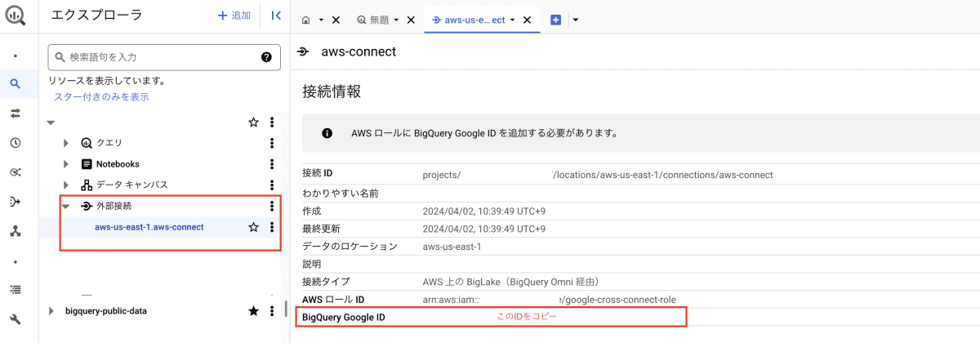This screenshot has height=343, width=980.
Task: Open the wrench administration icon in sidebar
Action: 16,318
